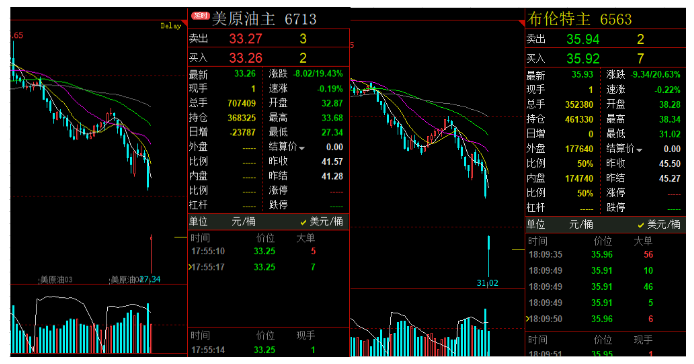The height and width of the screenshot is (364, 694).
Task: Click the 美原油主 6713 title header
Action: click(x=264, y=19)
